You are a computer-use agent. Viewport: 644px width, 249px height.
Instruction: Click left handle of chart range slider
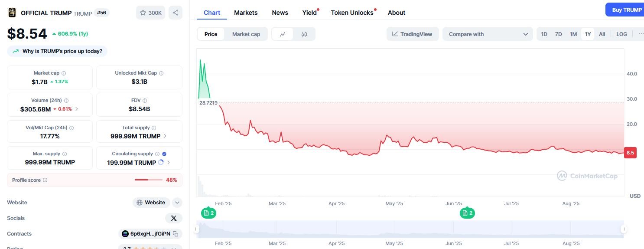(197, 229)
